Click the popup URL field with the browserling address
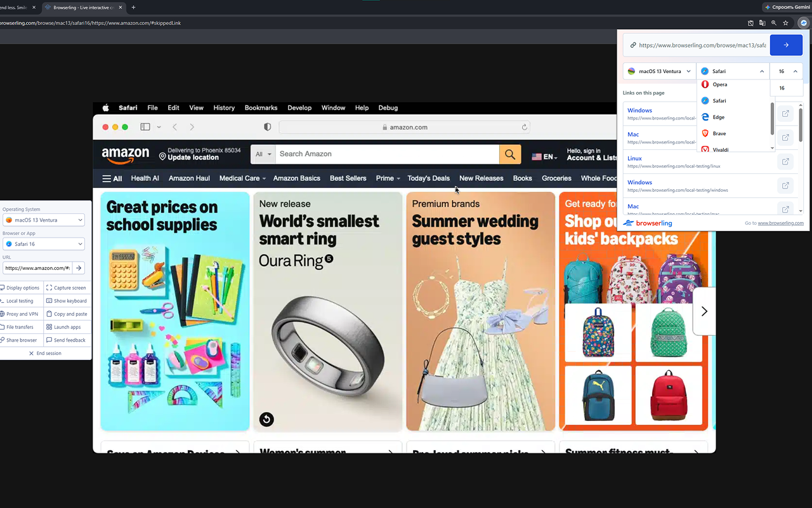Screen dimensions: 812x508 [697, 45]
